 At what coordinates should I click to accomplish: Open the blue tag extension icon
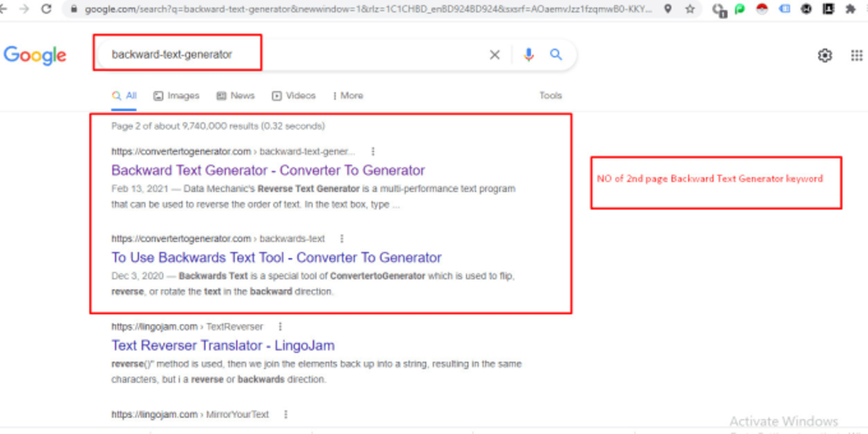pyautogui.click(x=785, y=9)
